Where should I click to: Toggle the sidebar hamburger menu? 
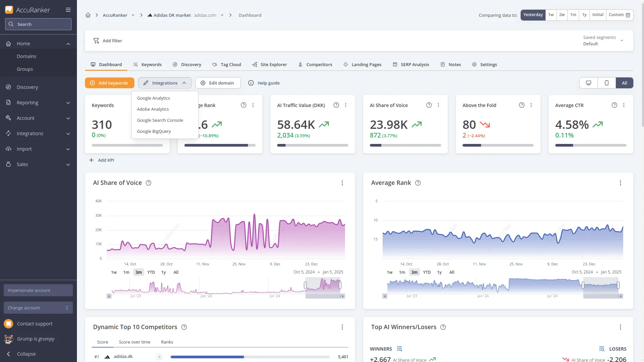point(68,10)
